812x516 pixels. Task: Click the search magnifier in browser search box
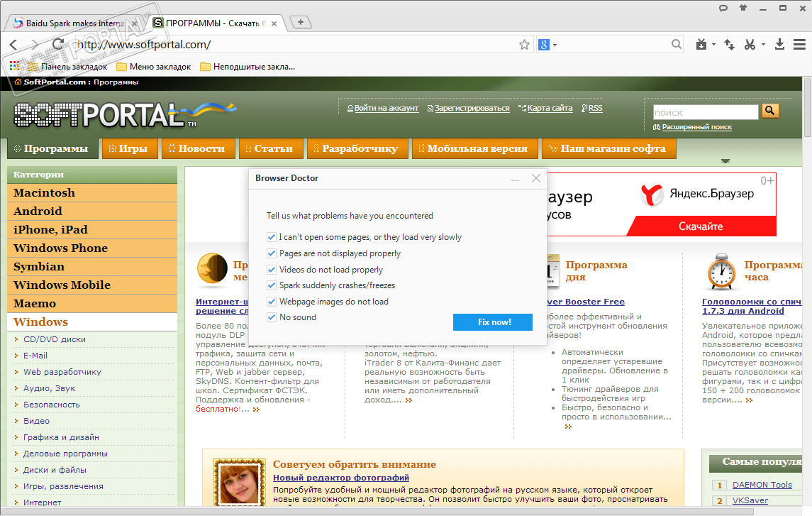[677, 45]
